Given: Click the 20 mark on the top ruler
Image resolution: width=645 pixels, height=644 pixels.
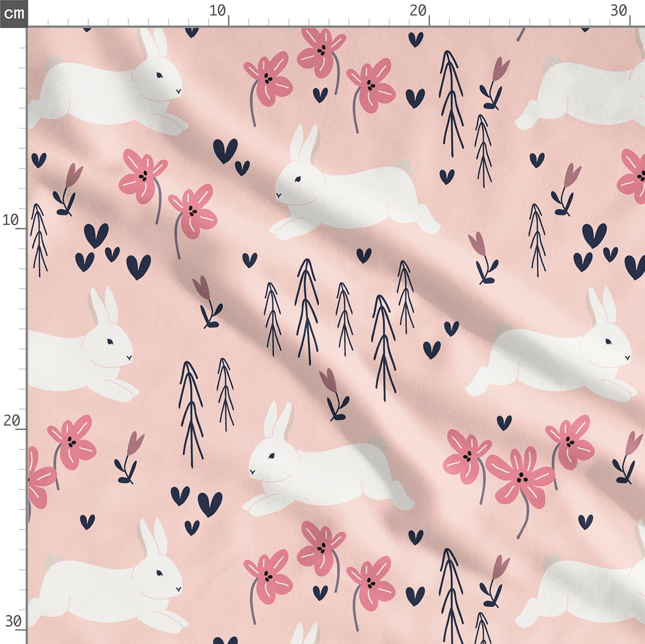Looking at the screenshot, I should (x=418, y=10).
